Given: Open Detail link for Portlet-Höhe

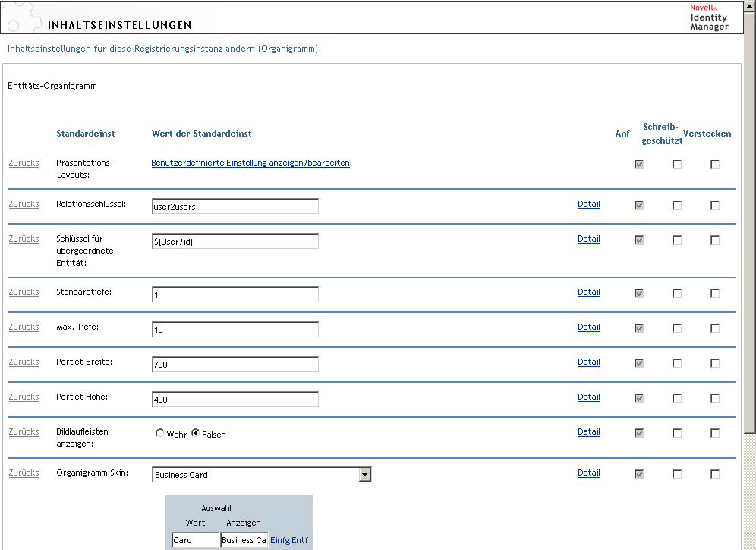Looking at the screenshot, I should tap(589, 397).
